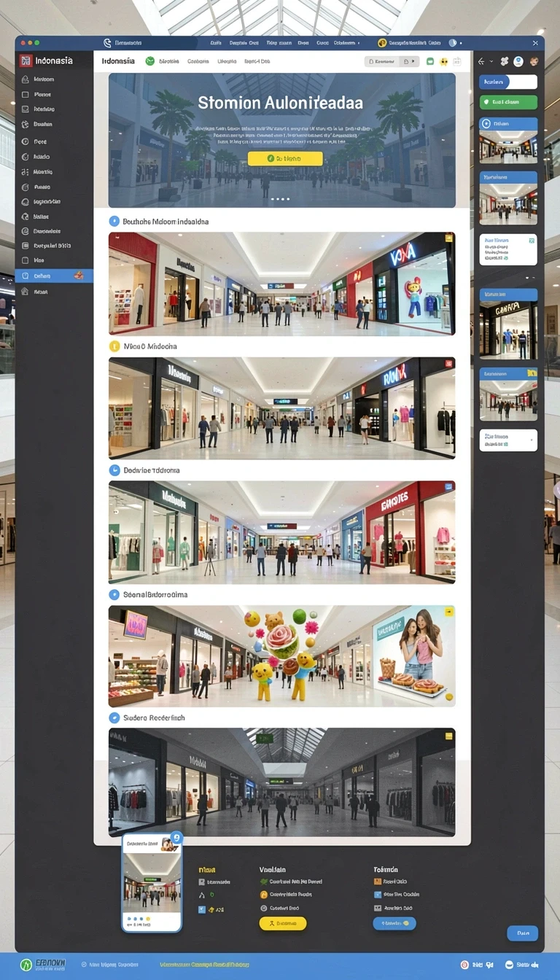This screenshot has height=980, width=560.
Task: Click the green button in right panel
Action: [508, 103]
